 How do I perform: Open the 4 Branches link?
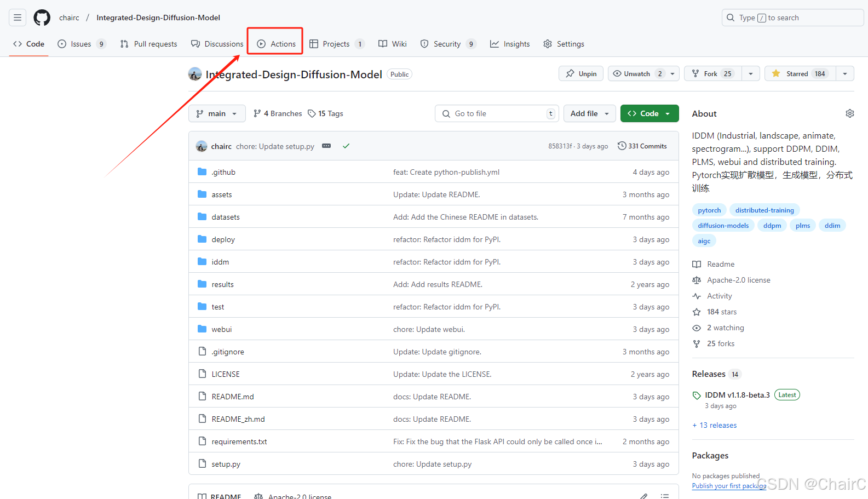pyautogui.click(x=278, y=113)
